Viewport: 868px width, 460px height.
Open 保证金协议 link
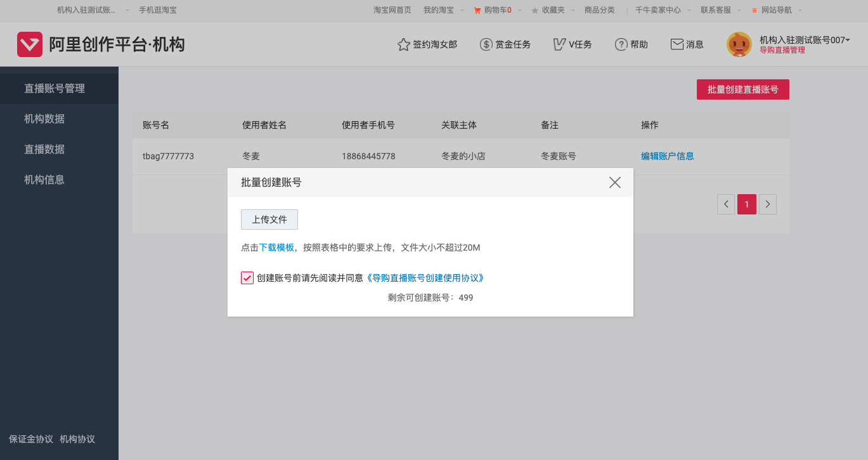(31, 439)
